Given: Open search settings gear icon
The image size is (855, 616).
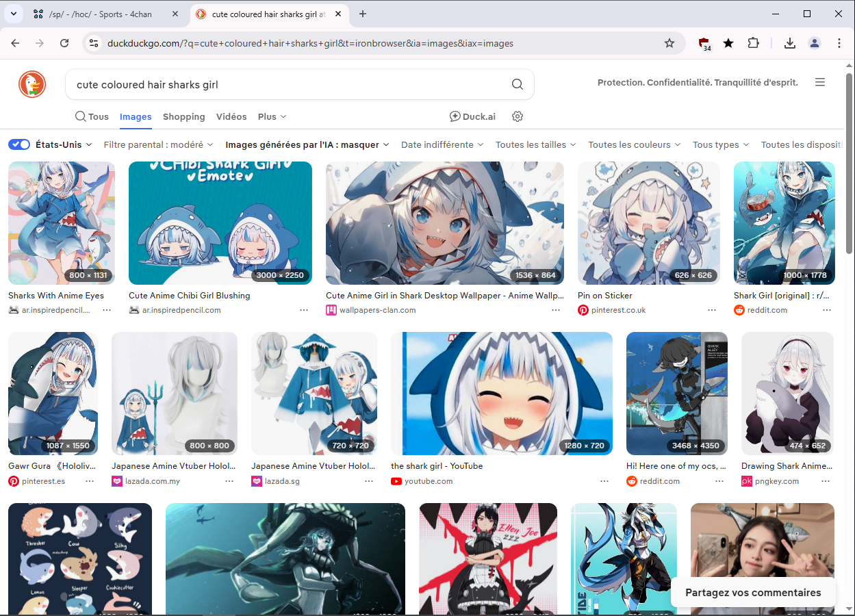Looking at the screenshot, I should click(518, 116).
